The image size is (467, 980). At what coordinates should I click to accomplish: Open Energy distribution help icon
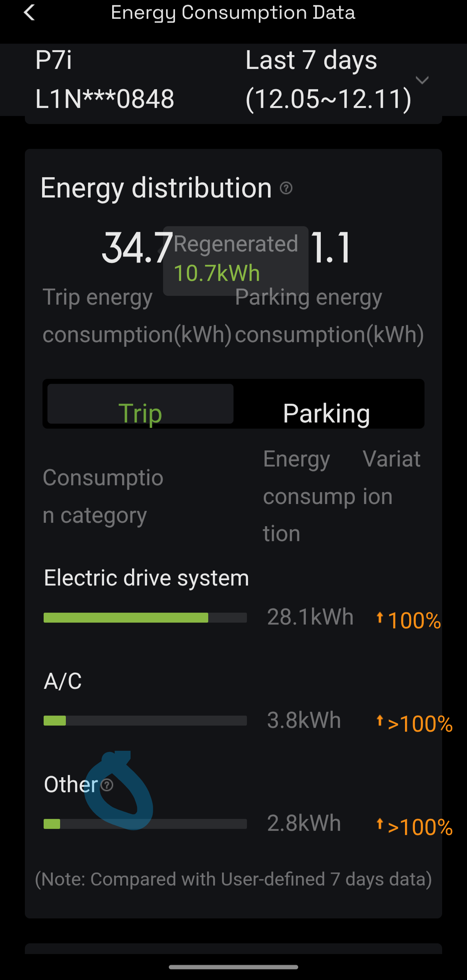coord(286,188)
